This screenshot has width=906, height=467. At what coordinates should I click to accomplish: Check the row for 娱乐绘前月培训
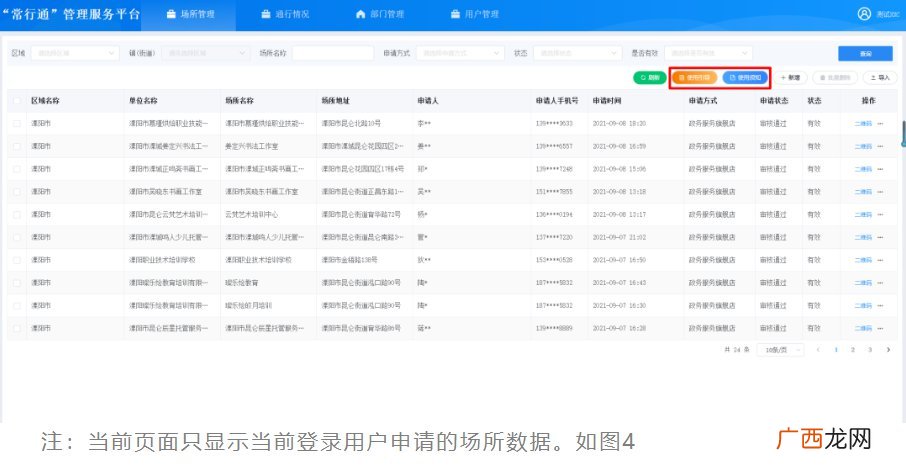click(17, 305)
